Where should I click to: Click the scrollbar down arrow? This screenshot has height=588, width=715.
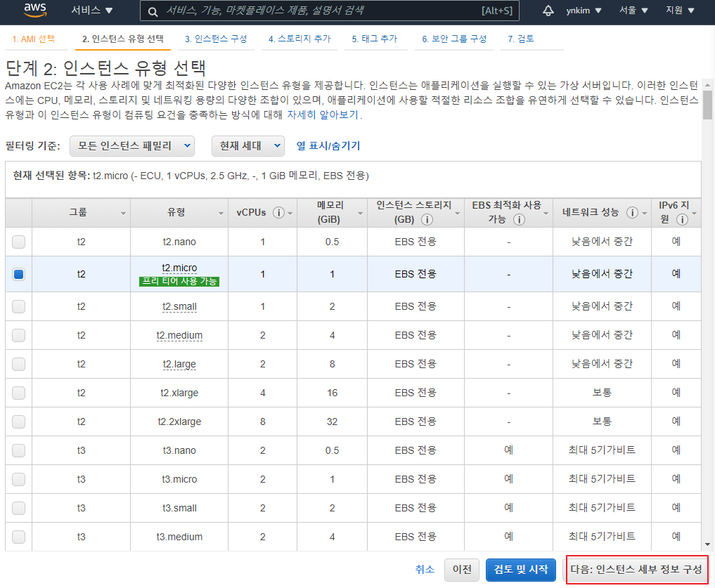[707, 544]
